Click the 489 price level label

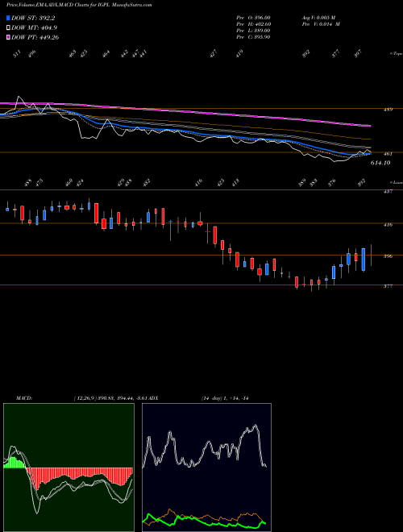(388, 110)
